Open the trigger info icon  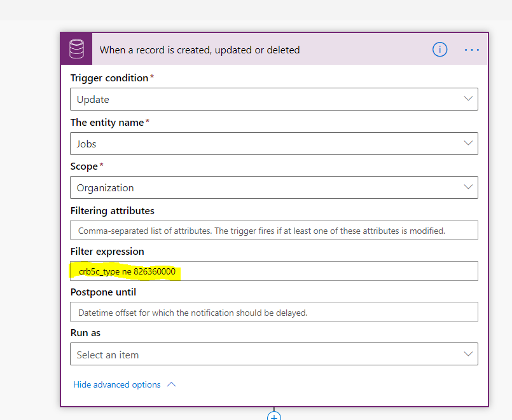pos(439,50)
